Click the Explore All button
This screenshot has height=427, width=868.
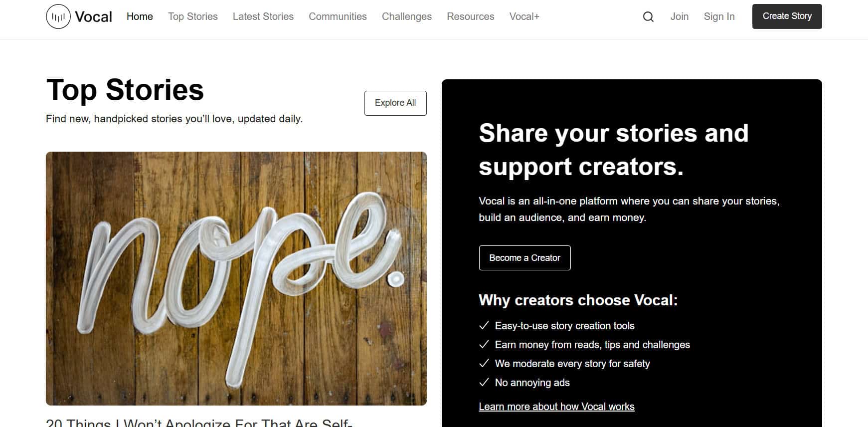pyautogui.click(x=395, y=103)
